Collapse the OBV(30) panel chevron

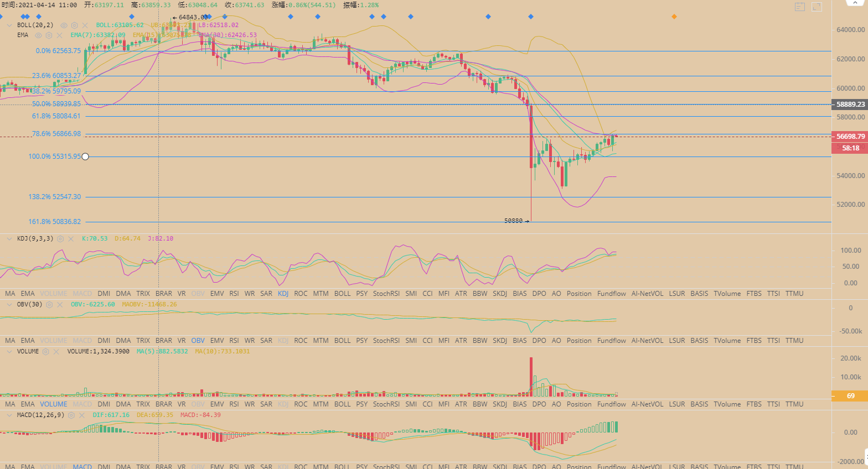click(x=9, y=305)
